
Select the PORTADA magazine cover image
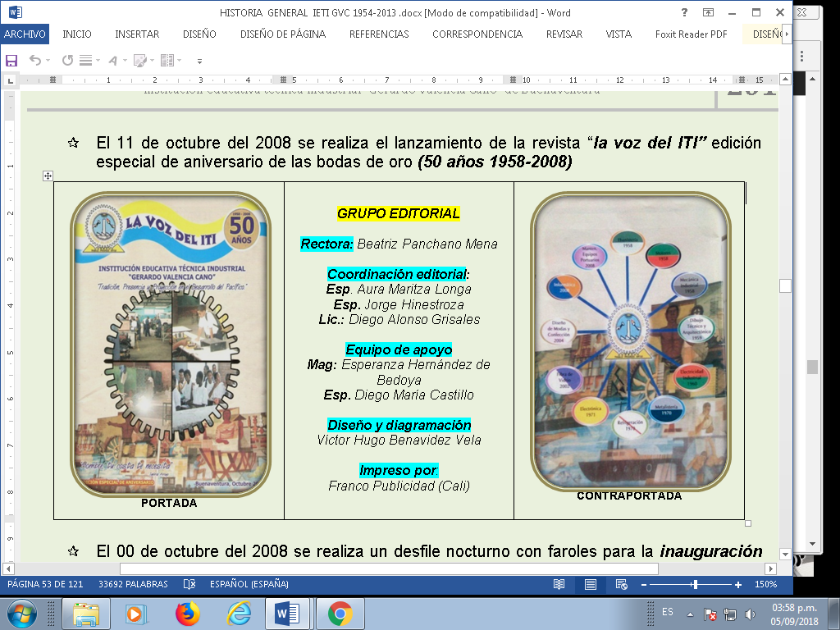171,344
